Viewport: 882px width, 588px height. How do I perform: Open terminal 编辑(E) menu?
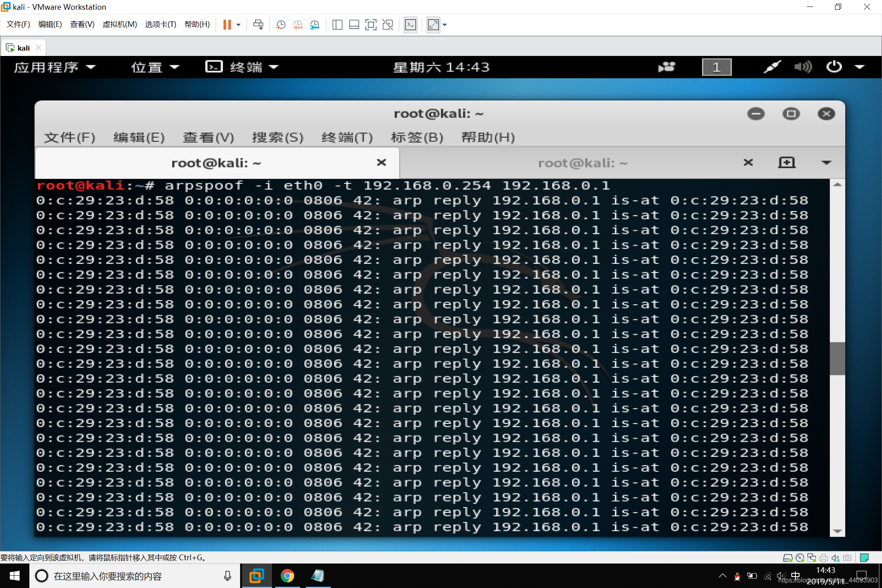tap(139, 138)
